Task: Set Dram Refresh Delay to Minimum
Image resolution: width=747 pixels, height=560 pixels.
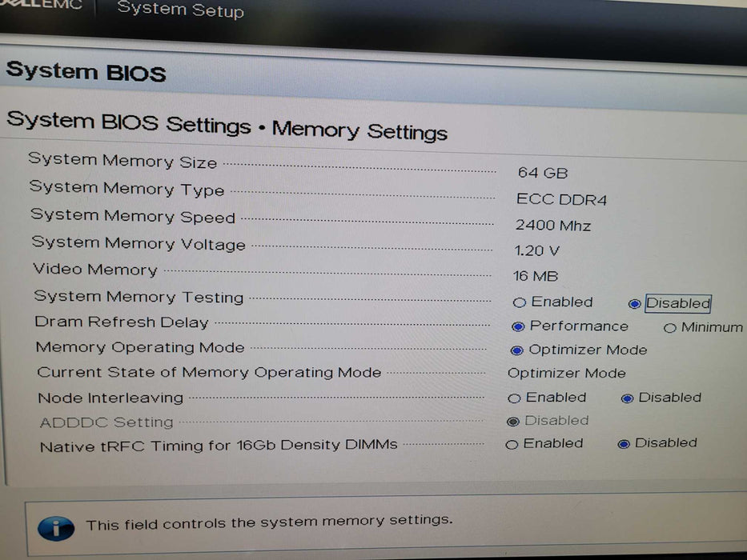Action: (670, 328)
